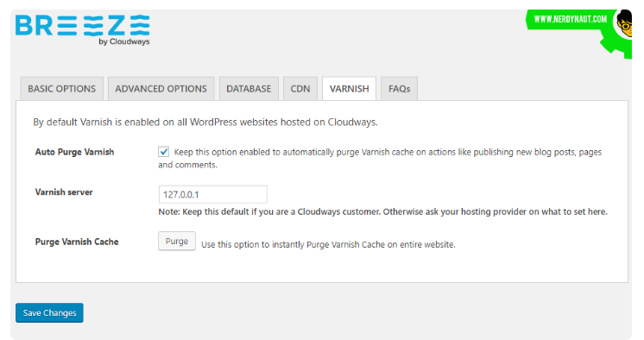Open the FAQs tab

click(399, 89)
